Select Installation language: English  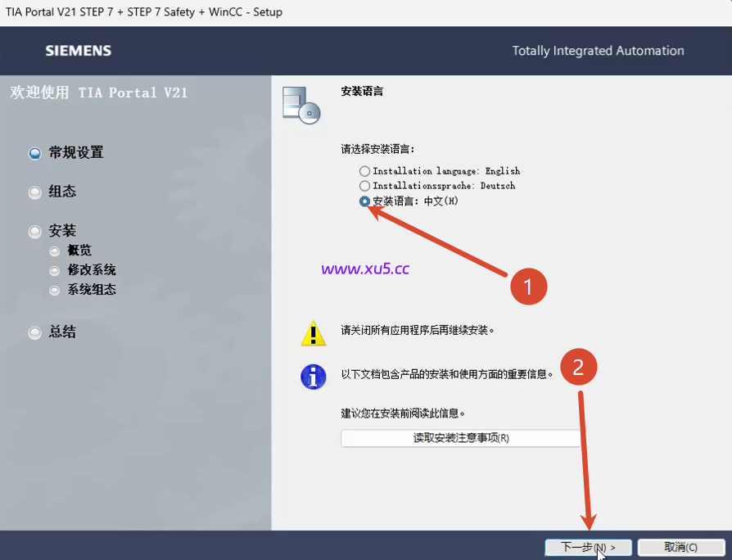(x=364, y=170)
